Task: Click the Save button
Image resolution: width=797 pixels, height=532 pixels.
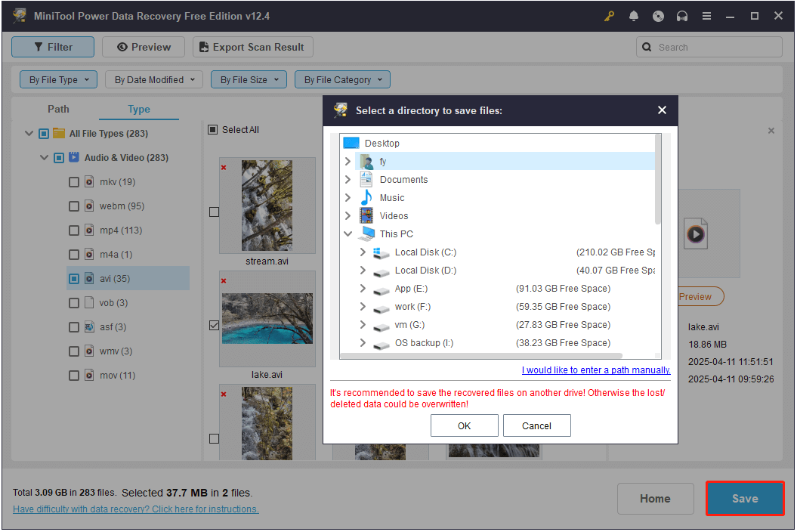Action: pyautogui.click(x=745, y=499)
